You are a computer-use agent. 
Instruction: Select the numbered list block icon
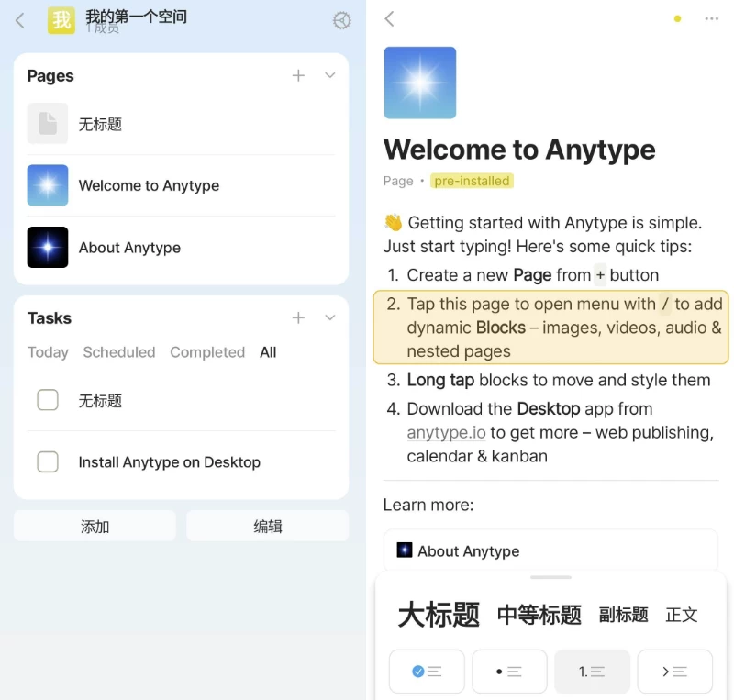[x=592, y=672]
